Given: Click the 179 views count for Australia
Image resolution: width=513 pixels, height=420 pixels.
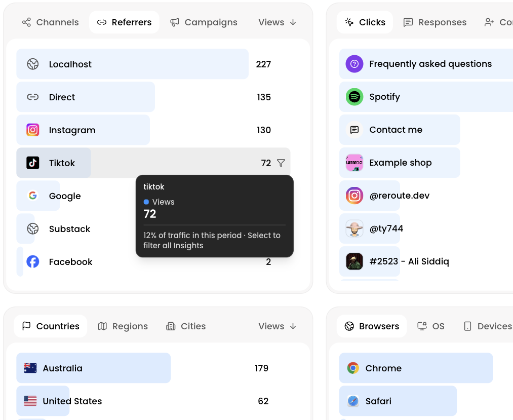Looking at the screenshot, I should [x=261, y=368].
